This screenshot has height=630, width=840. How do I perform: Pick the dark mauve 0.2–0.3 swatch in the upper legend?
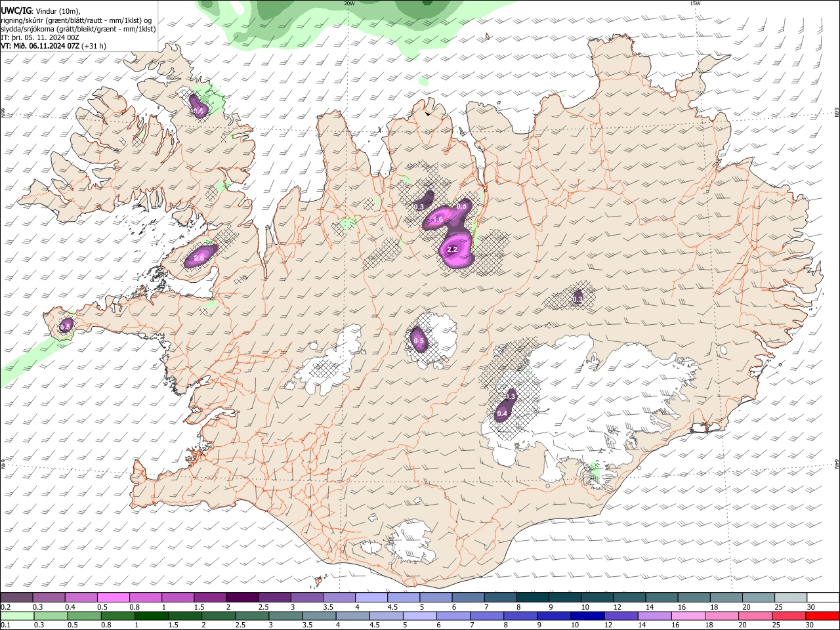coord(16,597)
